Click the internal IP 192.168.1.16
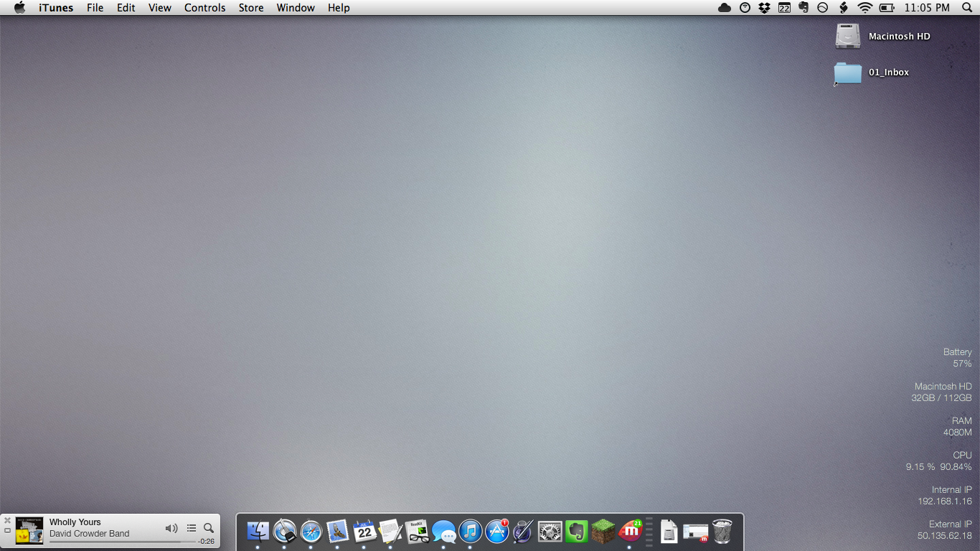Image resolution: width=980 pixels, height=551 pixels. pos(945,501)
